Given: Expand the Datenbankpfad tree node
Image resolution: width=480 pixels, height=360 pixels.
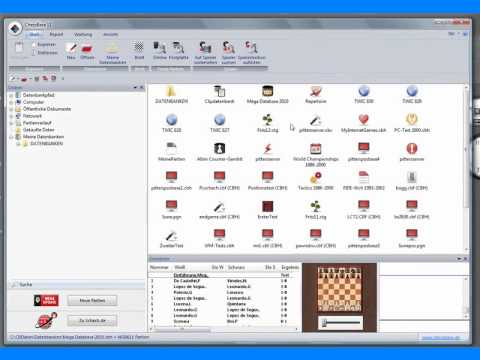Looking at the screenshot, I should (11, 95).
